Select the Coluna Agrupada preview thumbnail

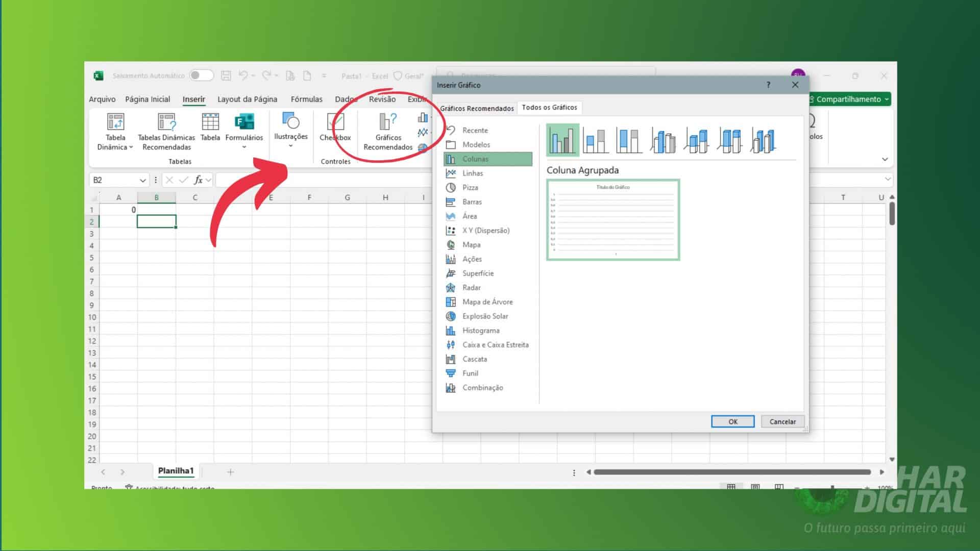(561, 139)
